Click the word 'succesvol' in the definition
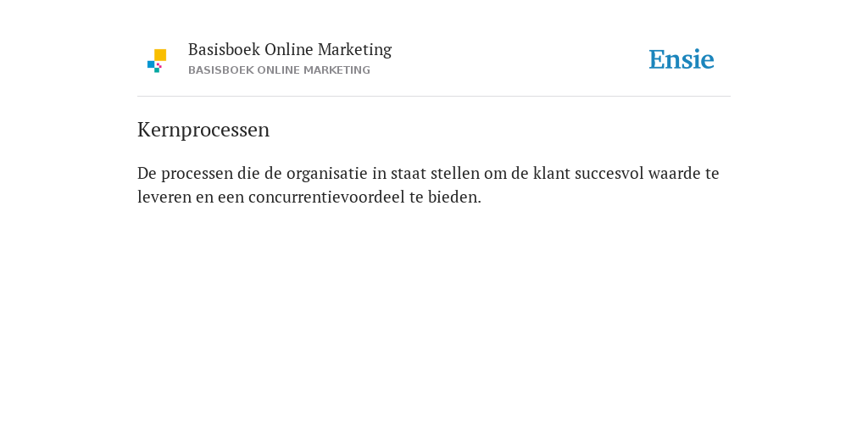Image resolution: width=868 pixels, height=434 pixels. (609, 174)
